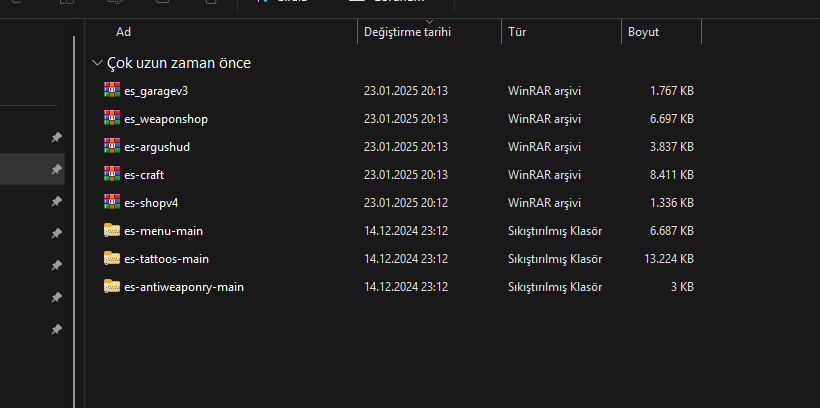
Task: Select the 'Çok uzun zaman önce' group label
Action: tap(179, 63)
